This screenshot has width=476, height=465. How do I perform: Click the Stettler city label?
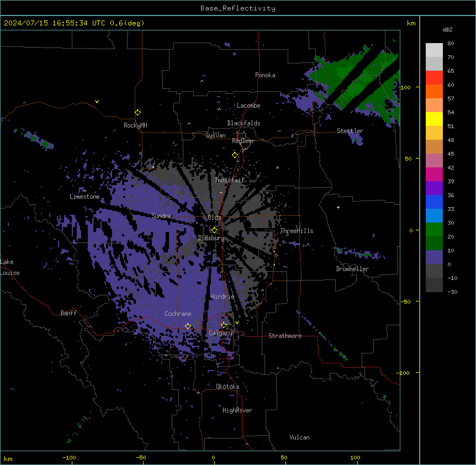pyautogui.click(x=350, y=131)
